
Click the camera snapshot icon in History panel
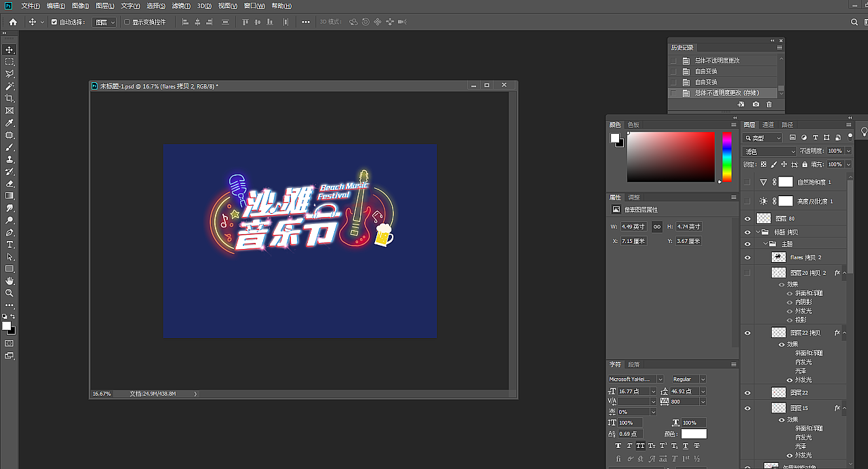756,104
